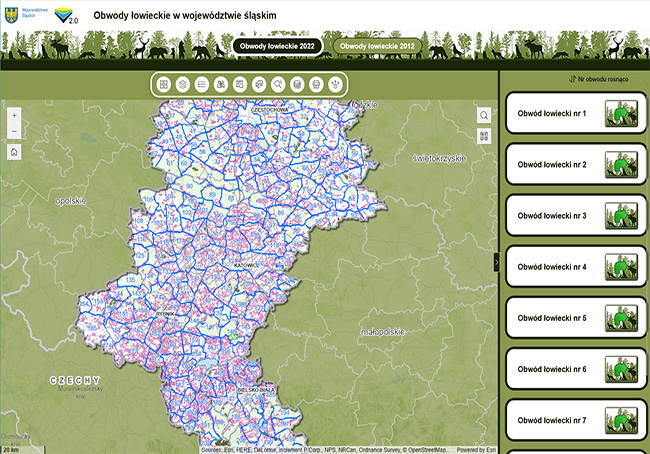Switch to 'Obwody łowieckie 2022' tab

pos(277,46)
